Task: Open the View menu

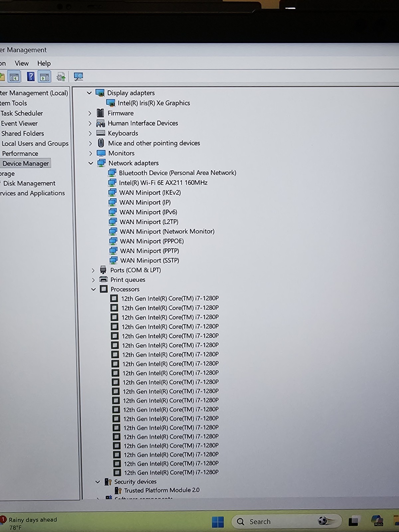Action: click(22, 63)
